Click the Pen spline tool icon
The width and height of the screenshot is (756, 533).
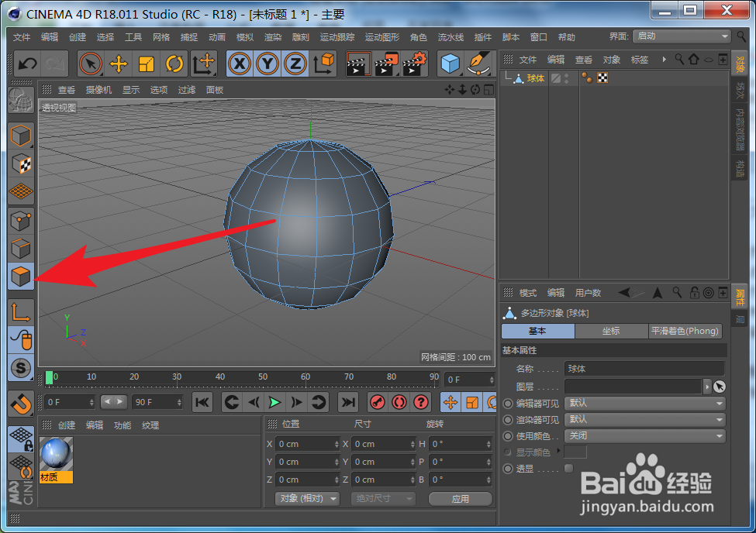tap(478, 64)
